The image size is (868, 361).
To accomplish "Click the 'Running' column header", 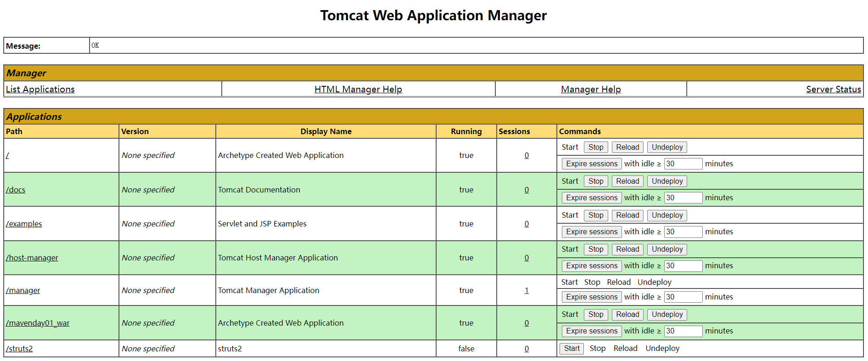I will tap(466, 131).
